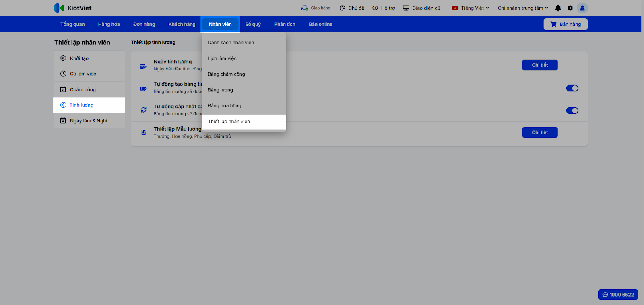Click the shopping cart icon in Bán hàng

click(x=553, y=24)
